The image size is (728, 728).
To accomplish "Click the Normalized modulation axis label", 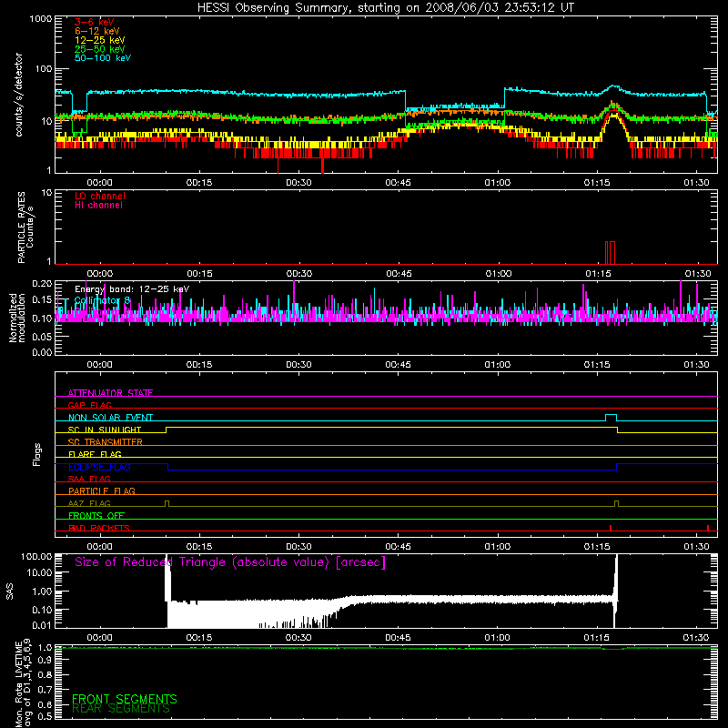I will 16,318.
